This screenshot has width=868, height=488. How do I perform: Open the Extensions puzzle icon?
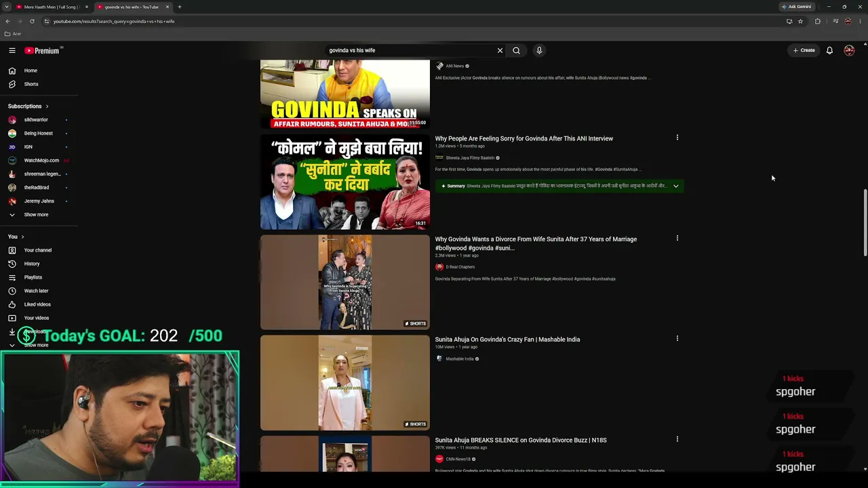tap(818, 21)
